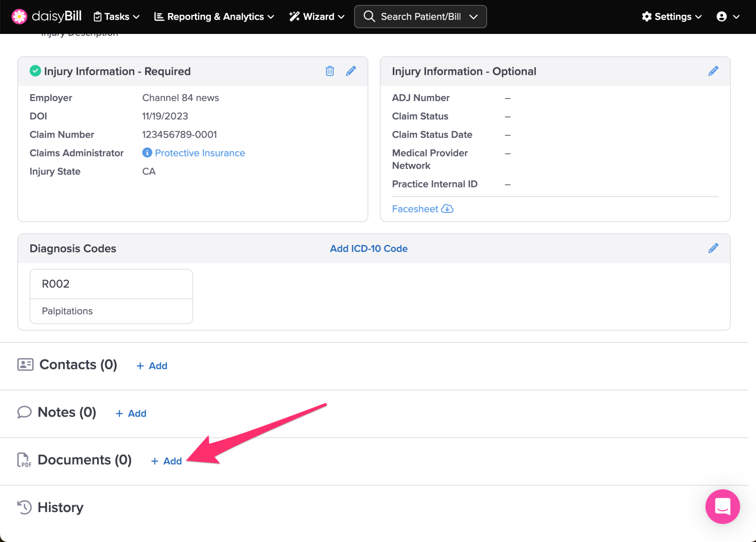Screen dimensions: 756x542
Task: Click Claims Administrator info icon
Action: point(147,152)
